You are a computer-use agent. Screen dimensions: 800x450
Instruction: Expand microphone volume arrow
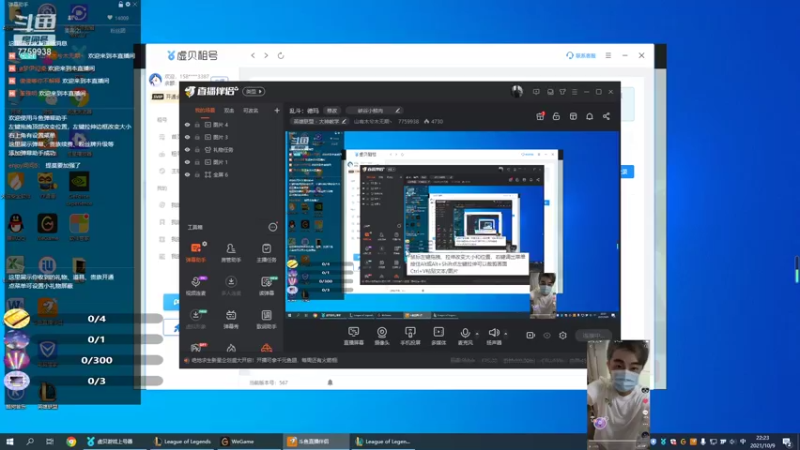[477, 334]
